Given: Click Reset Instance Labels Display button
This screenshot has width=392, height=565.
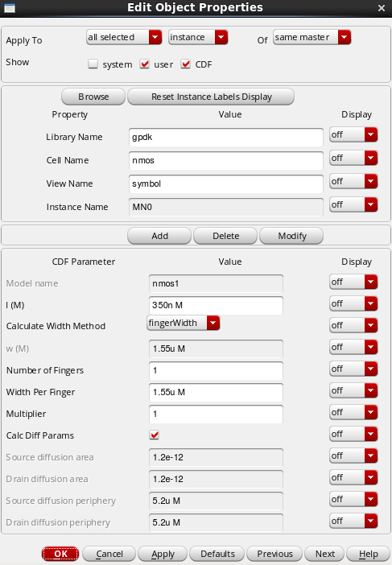Looking at the screenshot, I should [211, 97].
